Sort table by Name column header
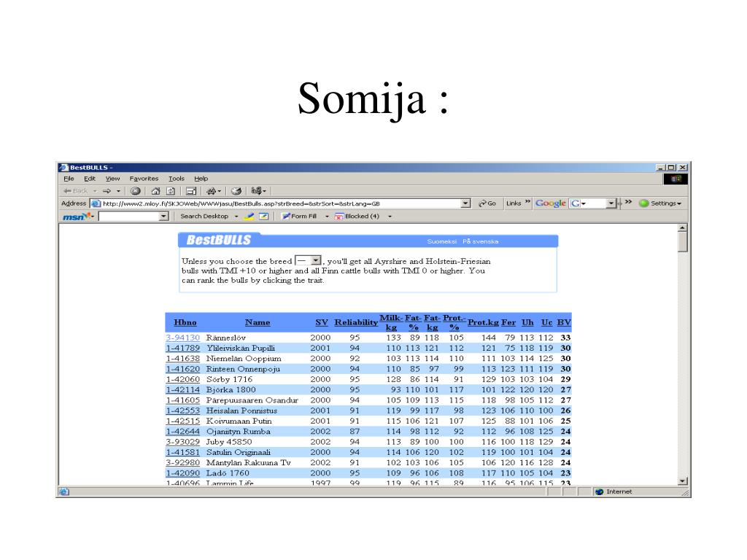The image size is (747, 560). pos(258,322)
